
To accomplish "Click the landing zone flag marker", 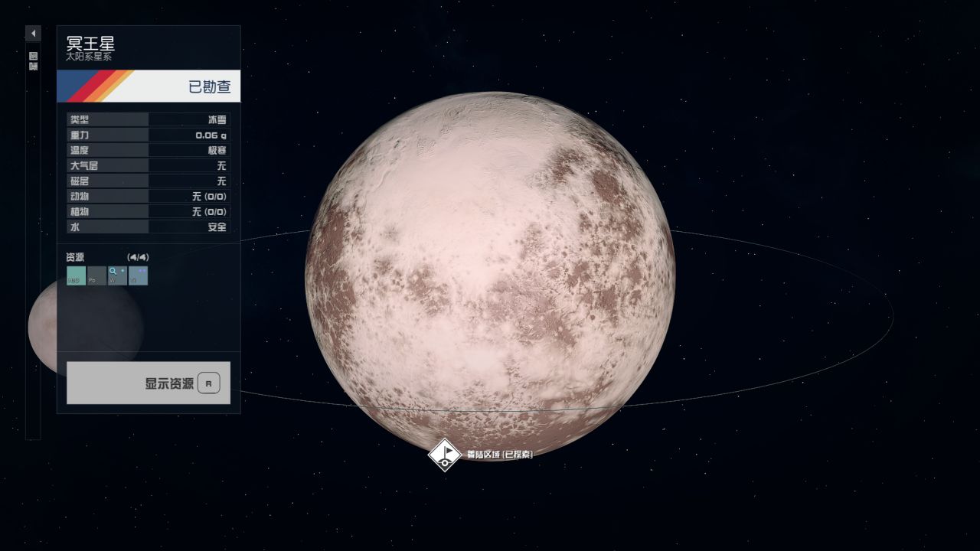I will click(x=444, y=455).
